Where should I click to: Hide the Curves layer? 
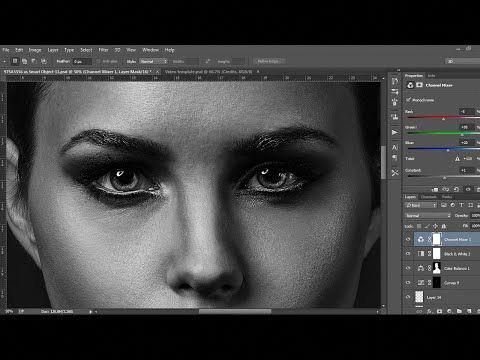coord(408,283)
